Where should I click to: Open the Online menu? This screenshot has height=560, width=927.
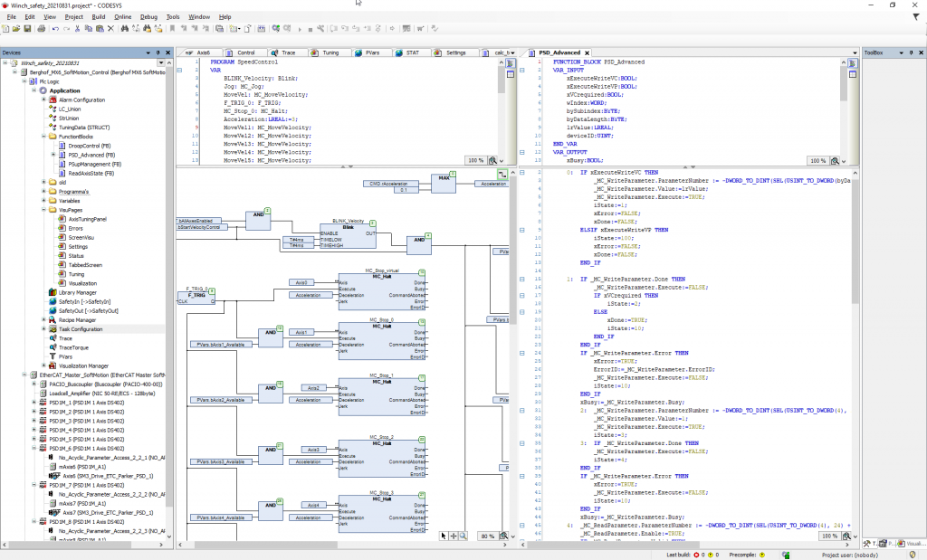tap(123, 17)
